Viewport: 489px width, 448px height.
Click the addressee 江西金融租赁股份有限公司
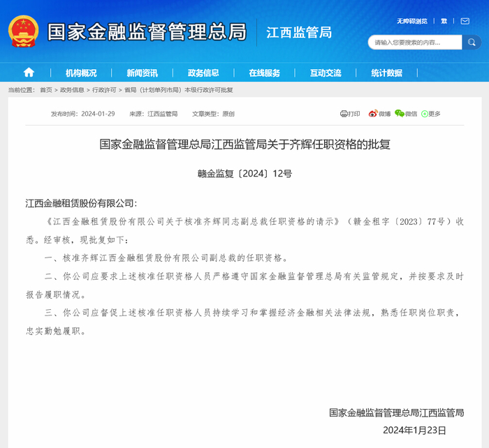click(81, 204)
